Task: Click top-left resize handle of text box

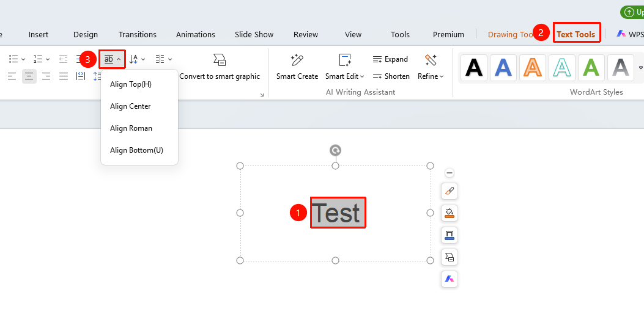Action: pos(240,166)
